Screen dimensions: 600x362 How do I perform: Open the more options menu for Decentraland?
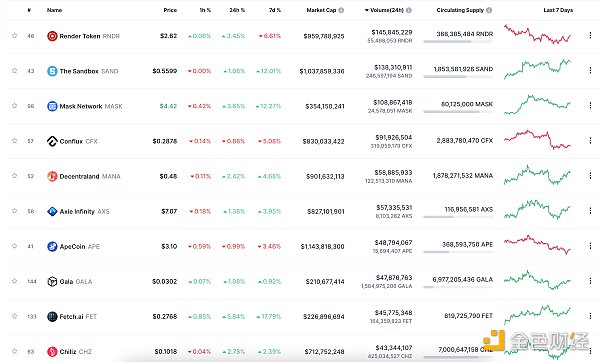click(x=590, y=176)
